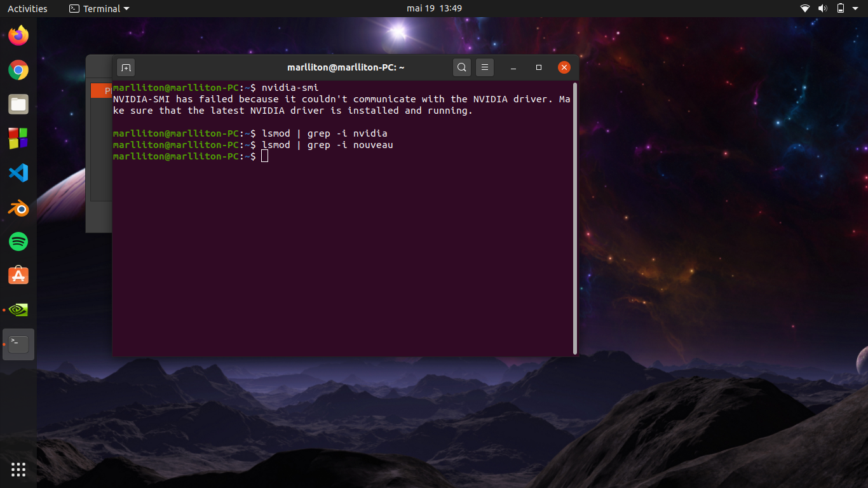
Task: Close the terminal window
Action: [x=564, y=67]
